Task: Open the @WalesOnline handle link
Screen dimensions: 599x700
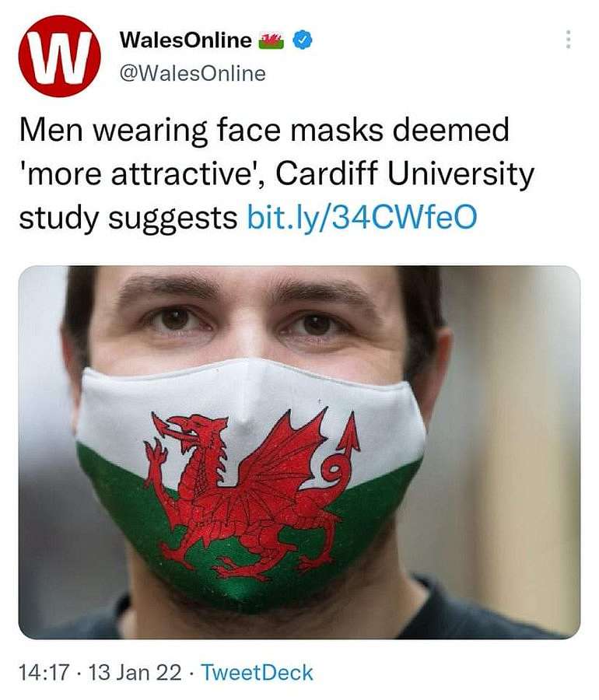Action: point(192,73)
